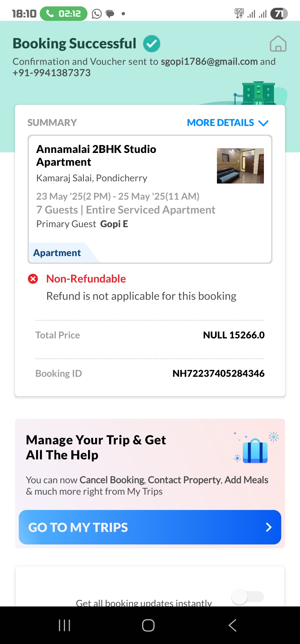300x644 pixels.
Task: Tap the green booking success checkmark
Action: 152,44
